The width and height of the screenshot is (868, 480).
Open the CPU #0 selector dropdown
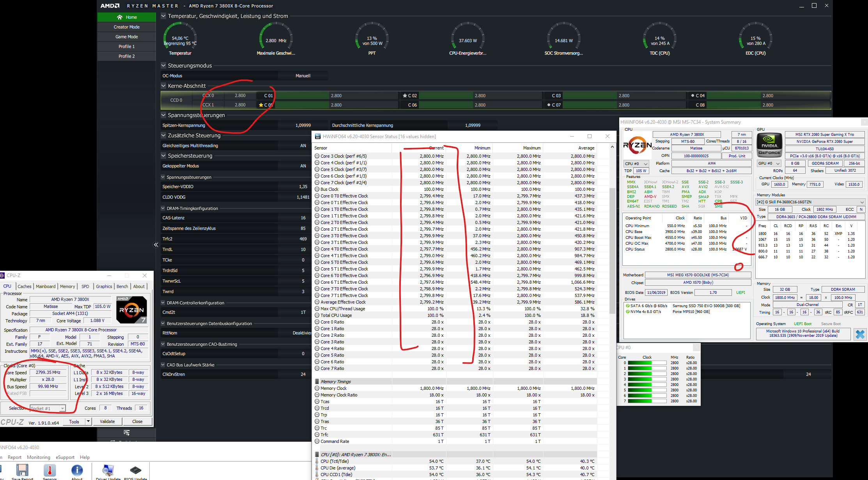636,164
